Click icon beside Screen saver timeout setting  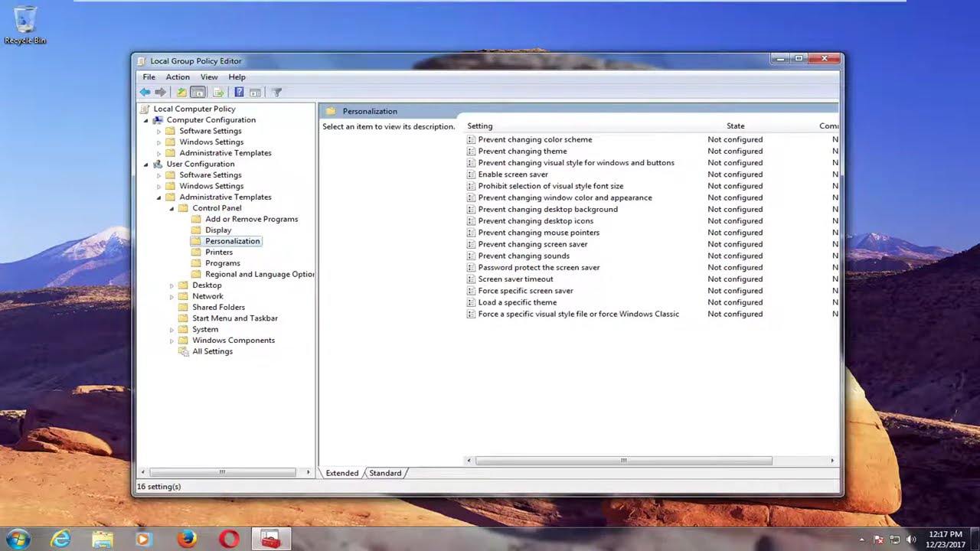(x=471, y=279)
